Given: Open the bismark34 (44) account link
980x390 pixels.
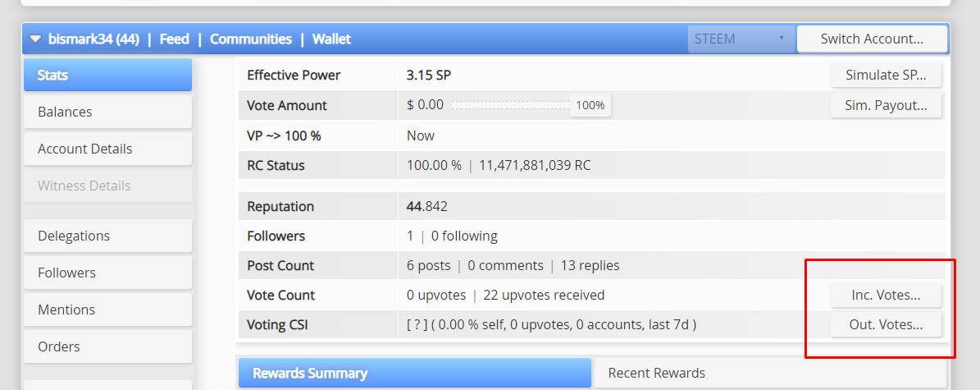Looking at the screenshot, I should tap(93, 39).
